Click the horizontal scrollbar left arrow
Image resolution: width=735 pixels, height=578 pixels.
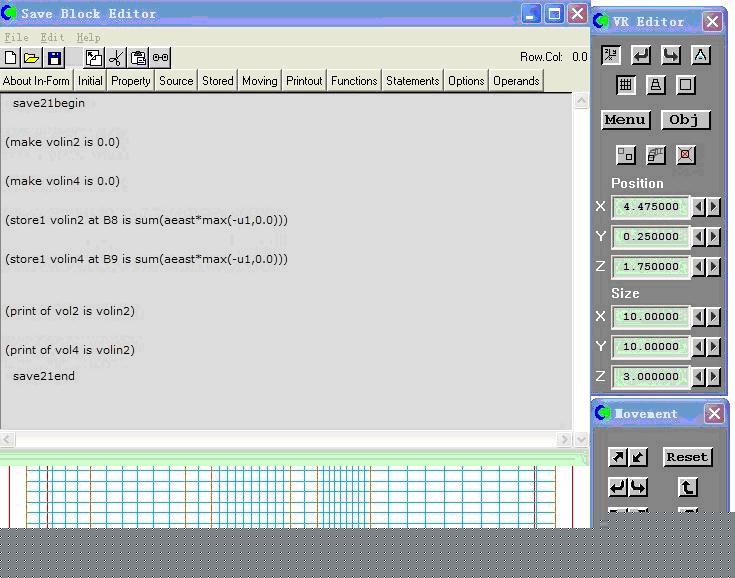[7, 439]
